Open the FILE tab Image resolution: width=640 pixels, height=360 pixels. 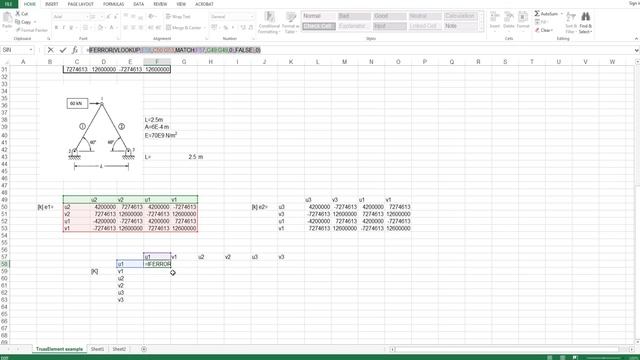[x=9, y=4]
